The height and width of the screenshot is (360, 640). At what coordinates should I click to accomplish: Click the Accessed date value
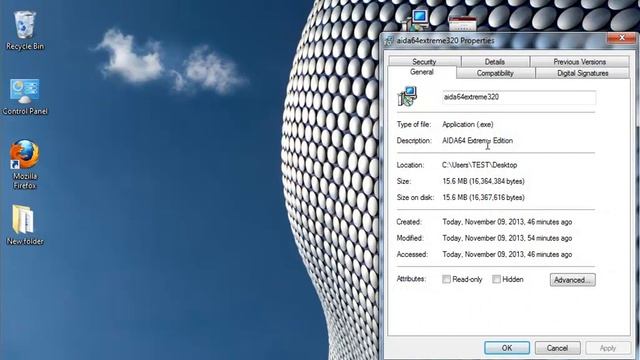coord(507,254)
